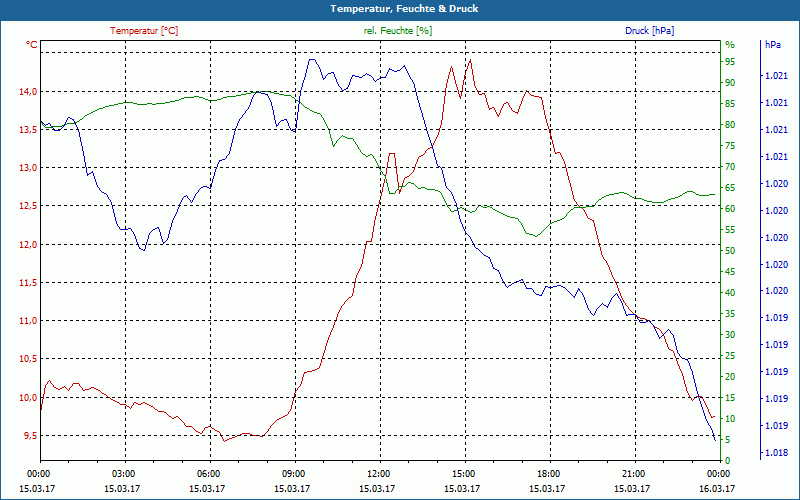
Task: Click temperature axis value 12,5
Action: 28,206
